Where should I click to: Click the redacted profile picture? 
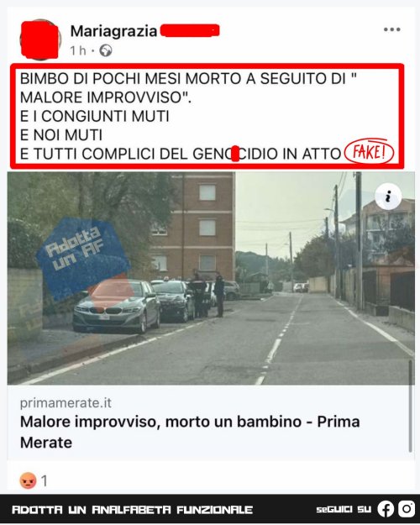tap(40, 39)
